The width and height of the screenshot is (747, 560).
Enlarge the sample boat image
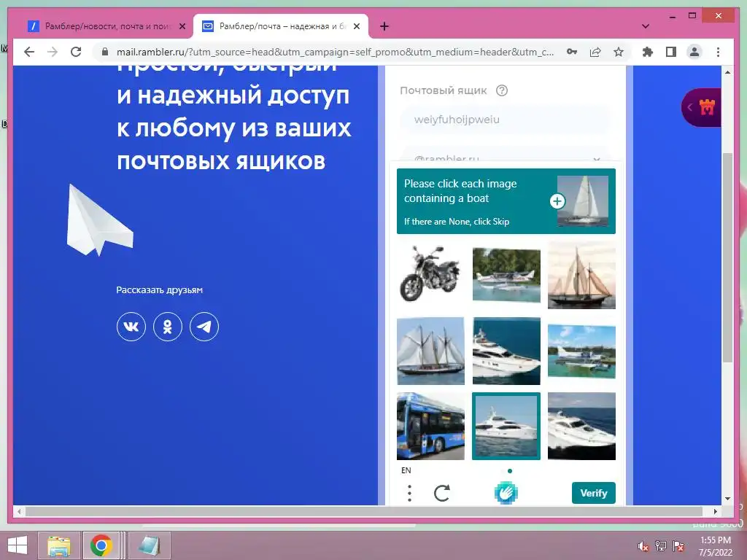[557, 201]
